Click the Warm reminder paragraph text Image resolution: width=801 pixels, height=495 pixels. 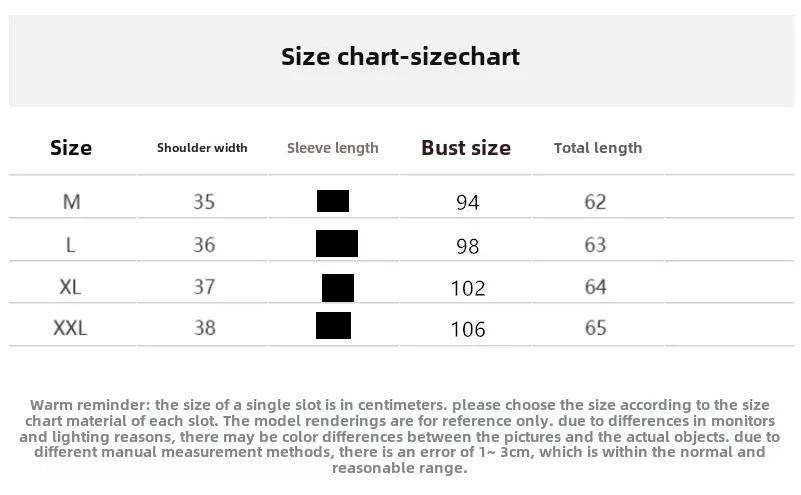tap(400, 436)
